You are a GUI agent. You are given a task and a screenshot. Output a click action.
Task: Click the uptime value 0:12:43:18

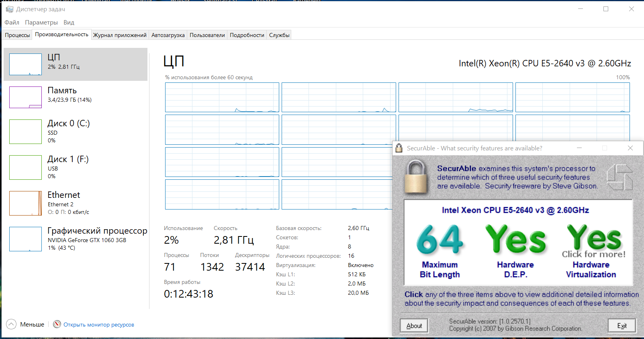[x=188, y=294]
